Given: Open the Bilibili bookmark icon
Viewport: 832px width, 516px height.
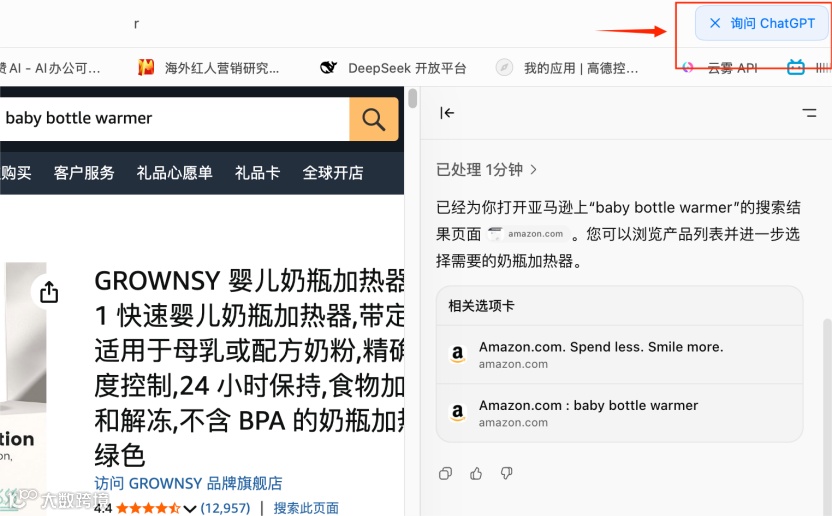Looking at the screenshot, I should click(795, 67).
